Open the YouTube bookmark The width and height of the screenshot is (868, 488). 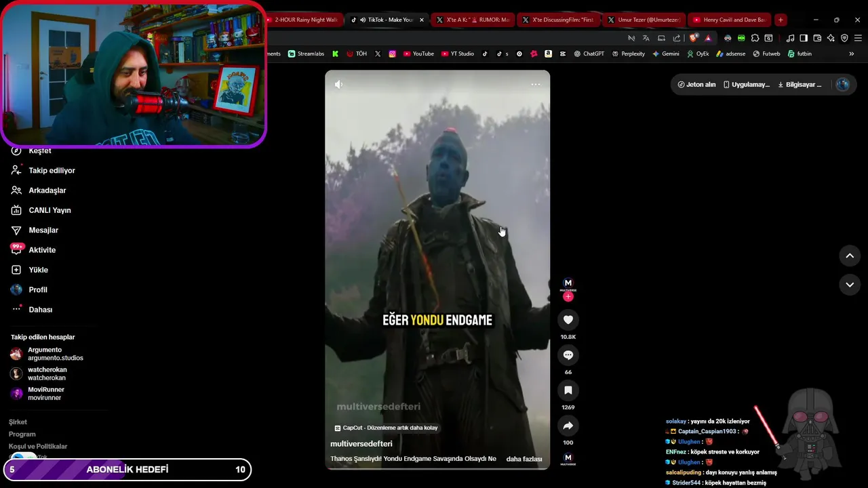[418, 54]
